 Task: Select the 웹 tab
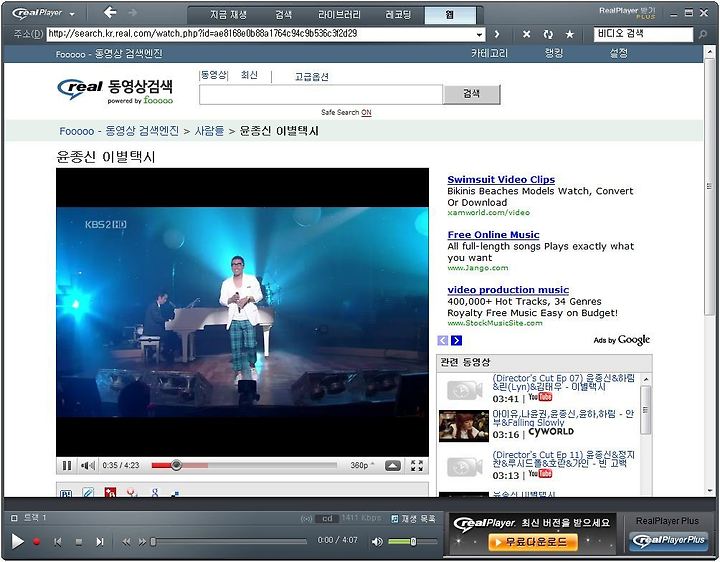(x=450, y=15)
